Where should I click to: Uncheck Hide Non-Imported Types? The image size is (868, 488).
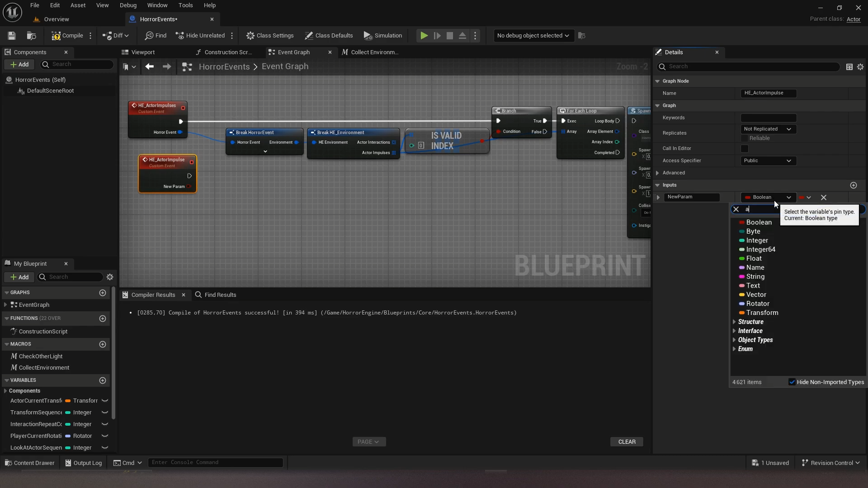pyautogui.click(x=792, y=382)
